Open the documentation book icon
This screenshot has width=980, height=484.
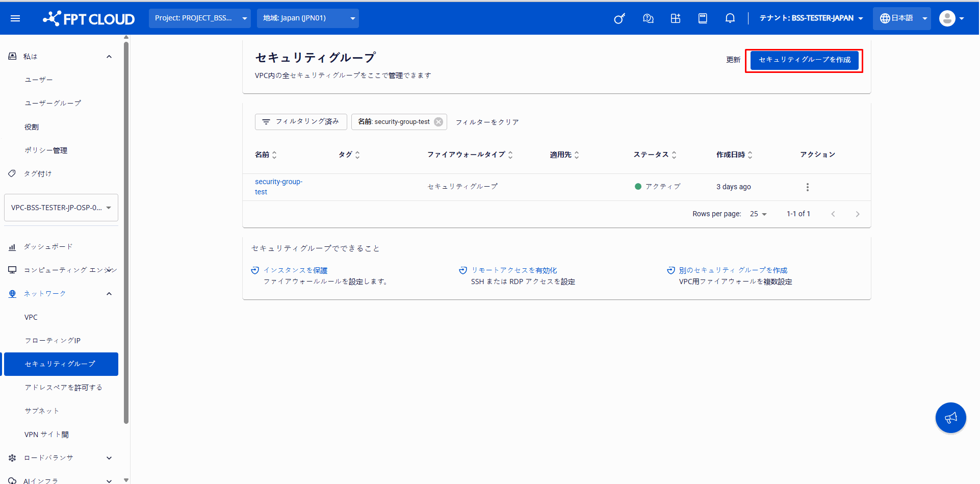pos(703,18)
